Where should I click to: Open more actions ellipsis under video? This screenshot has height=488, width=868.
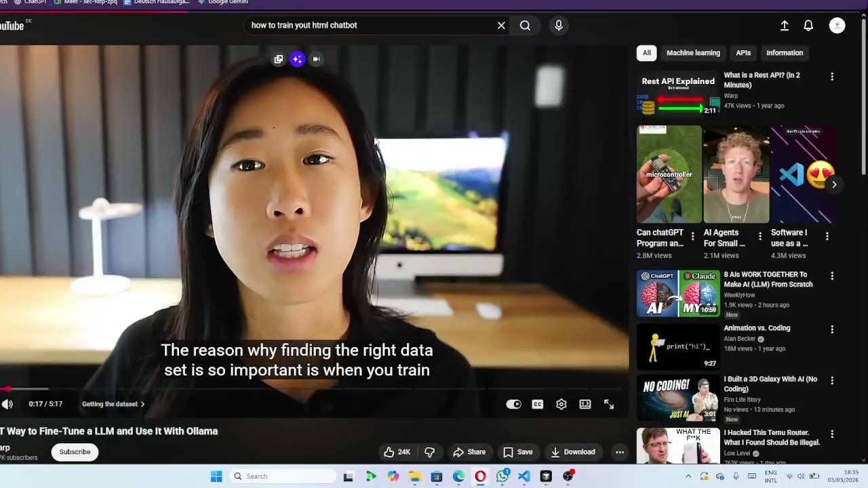pos(620,452)
